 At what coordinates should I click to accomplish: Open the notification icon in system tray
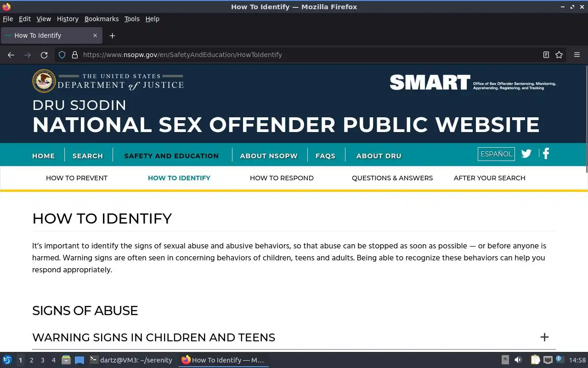(560, 359)
